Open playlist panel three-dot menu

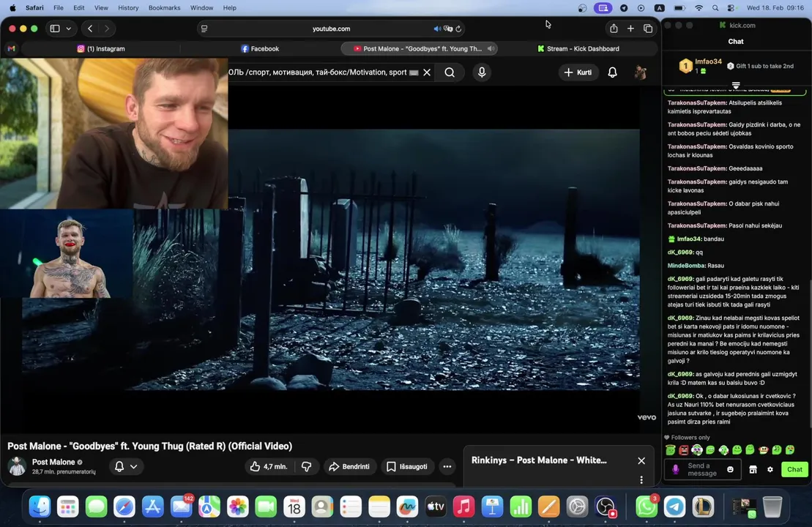pyautogui.click(x=641, y=480)
